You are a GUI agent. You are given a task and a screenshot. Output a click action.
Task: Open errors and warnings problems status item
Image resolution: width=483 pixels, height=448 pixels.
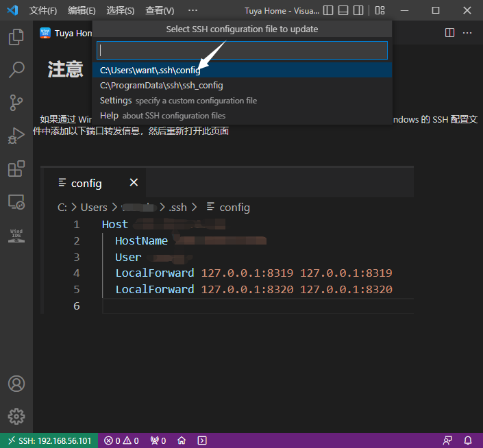click(x=121, y=440)
